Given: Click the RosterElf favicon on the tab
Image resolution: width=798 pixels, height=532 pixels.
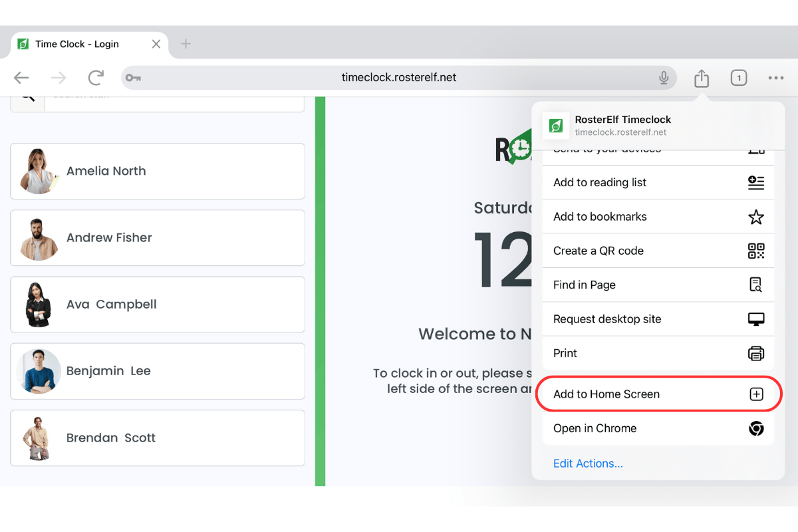Looking at the screenshot, I should tap(23, 44).
